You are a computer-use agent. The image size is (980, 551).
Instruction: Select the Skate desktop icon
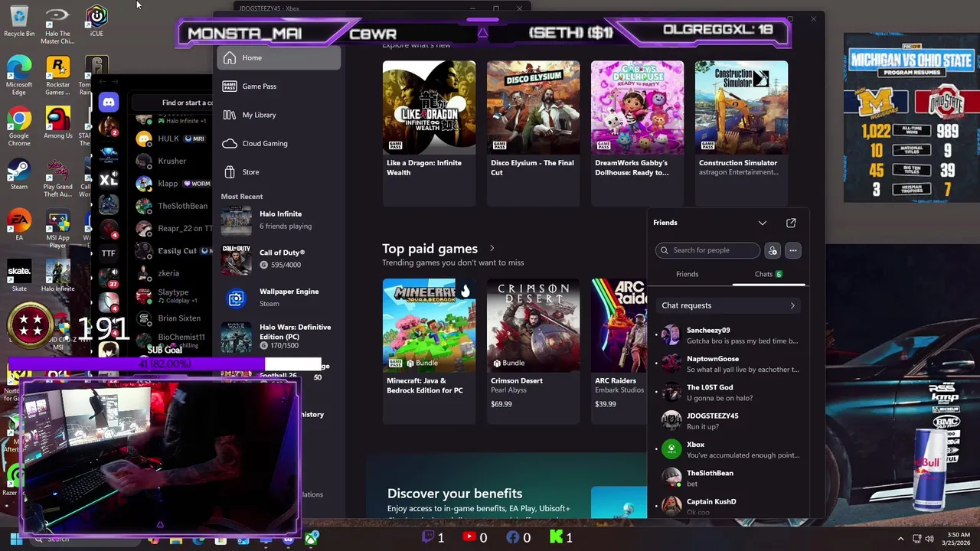coord(19,276)
